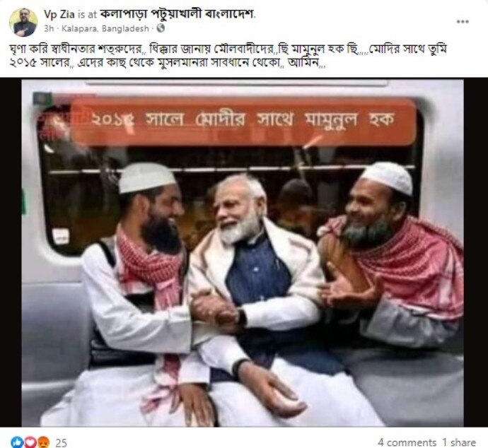Open Vp Zia's profile name link
The width and height of the screenshot is (488, 448).
[x=59, y=14]
